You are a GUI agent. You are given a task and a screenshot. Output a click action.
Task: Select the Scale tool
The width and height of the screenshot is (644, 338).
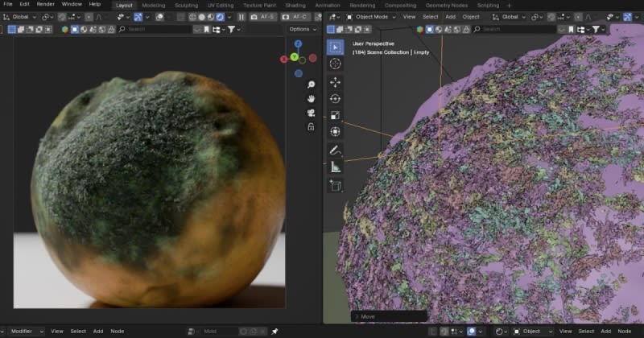point(335,116)
